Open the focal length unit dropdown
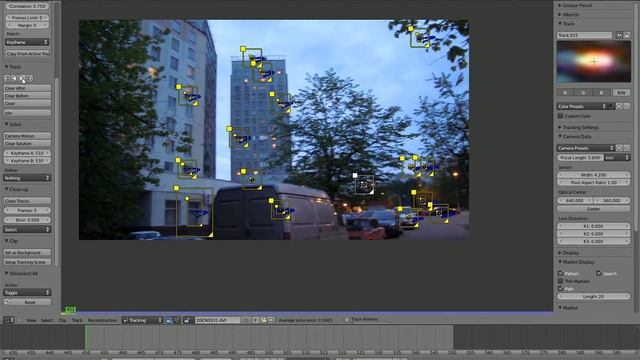The image size is (640, 360). [617, 158]
